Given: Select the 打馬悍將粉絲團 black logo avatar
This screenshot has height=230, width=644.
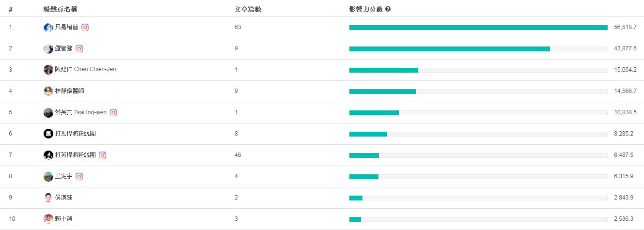Looking at the screenshot, I should pyautogui.click(x=48, y=134).
